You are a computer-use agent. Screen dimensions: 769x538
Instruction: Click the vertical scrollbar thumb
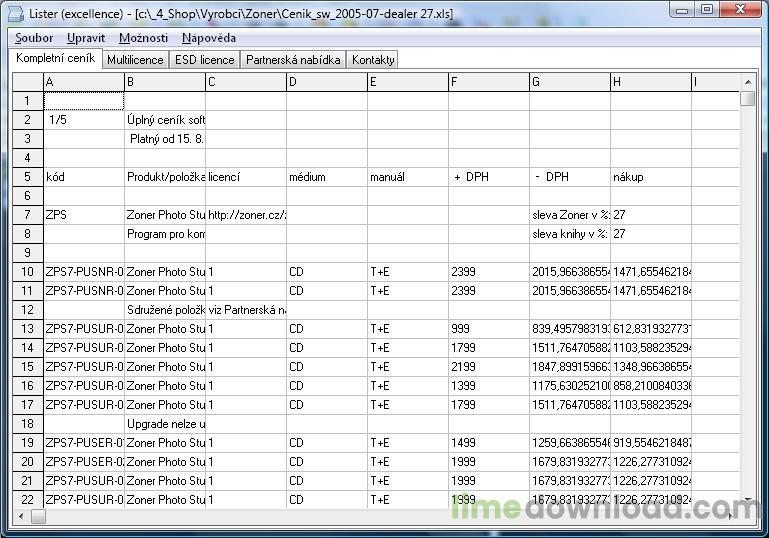pos(748,98)
